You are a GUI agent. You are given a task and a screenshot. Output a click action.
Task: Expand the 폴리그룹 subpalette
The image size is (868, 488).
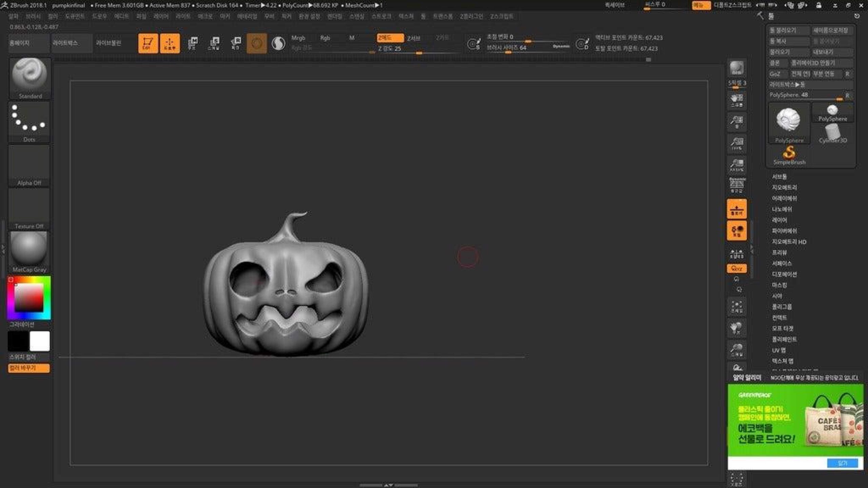pyautogui.click(x=782, y=307)
